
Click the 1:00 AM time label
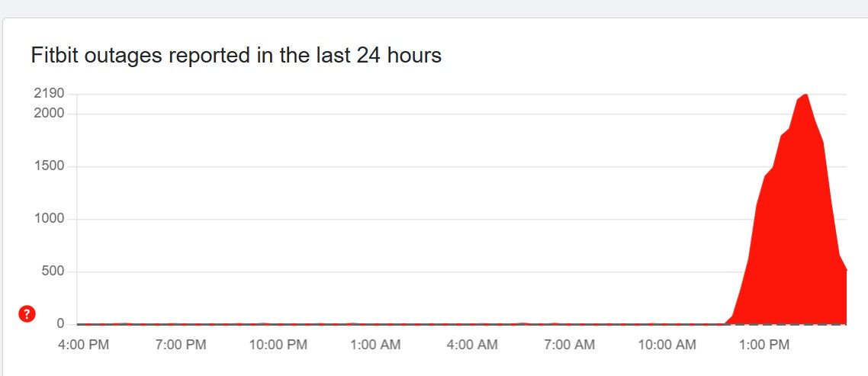[x=375, y=345]
